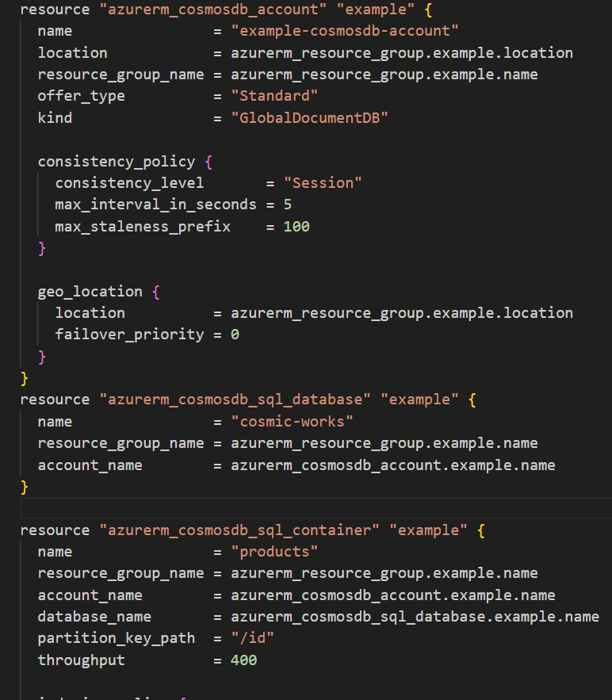
Task: Click resource_group_name in cosmosdb_account resource
Action: click(120, 75)
